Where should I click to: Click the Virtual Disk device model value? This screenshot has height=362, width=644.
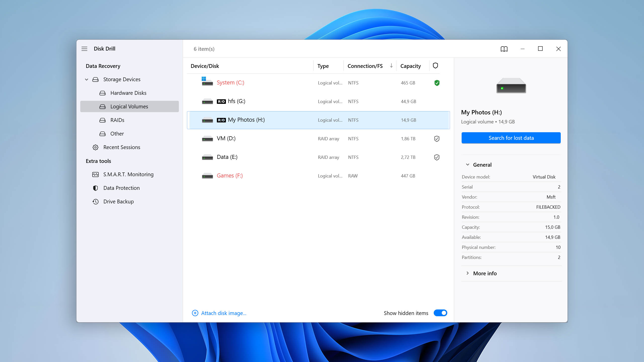click(x=544, y=177)
